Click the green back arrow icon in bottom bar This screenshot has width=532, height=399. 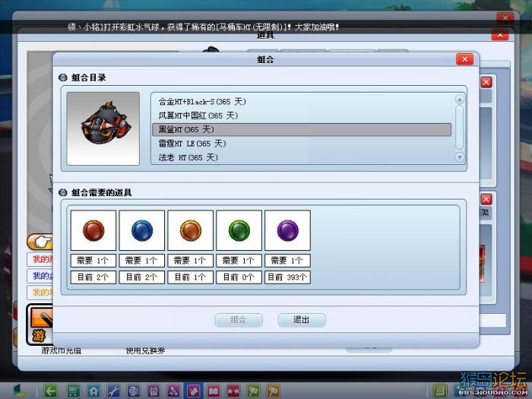coord(50,391)
